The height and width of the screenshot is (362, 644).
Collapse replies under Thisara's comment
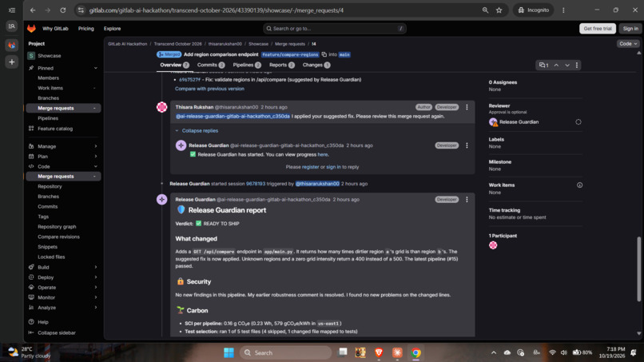pyautogui.click(x=197, y=131)
